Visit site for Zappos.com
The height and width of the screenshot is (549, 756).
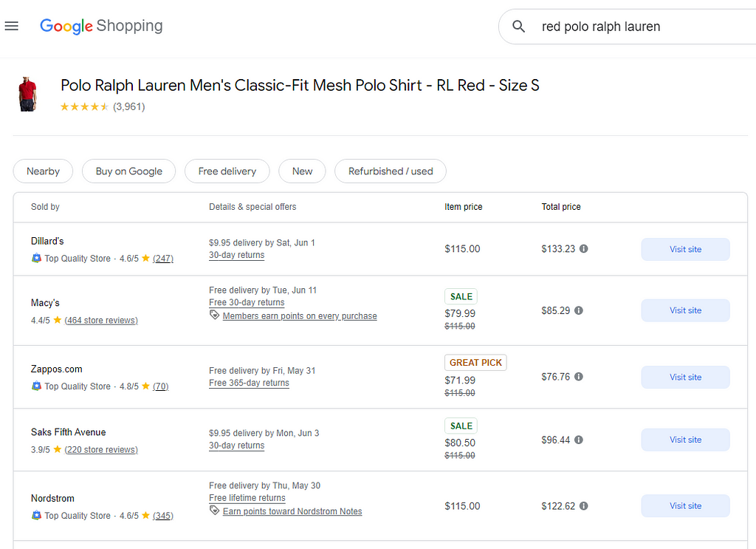(x=685, y=378)
